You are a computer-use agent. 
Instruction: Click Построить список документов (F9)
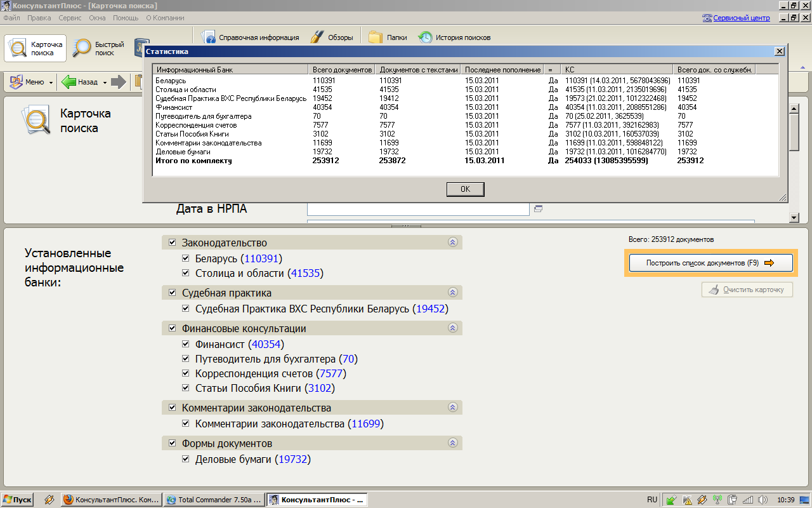click(x=711, y=263)
